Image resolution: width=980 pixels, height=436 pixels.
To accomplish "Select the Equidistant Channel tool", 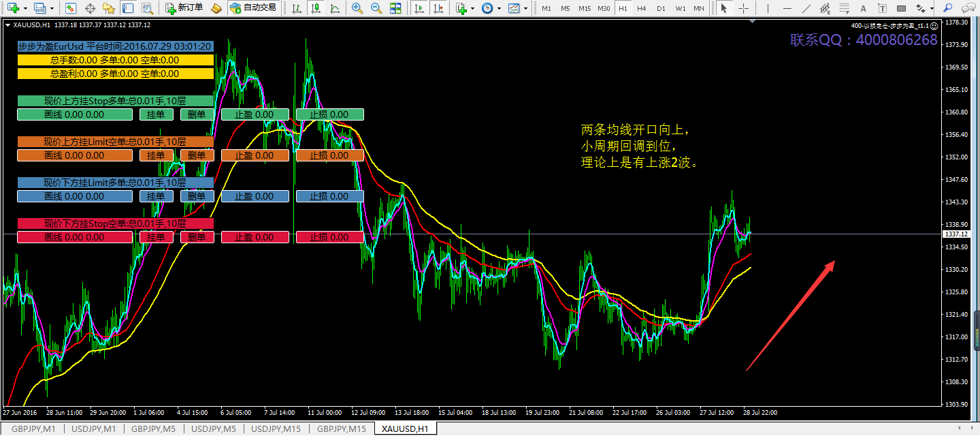I will tap(826, 8).
